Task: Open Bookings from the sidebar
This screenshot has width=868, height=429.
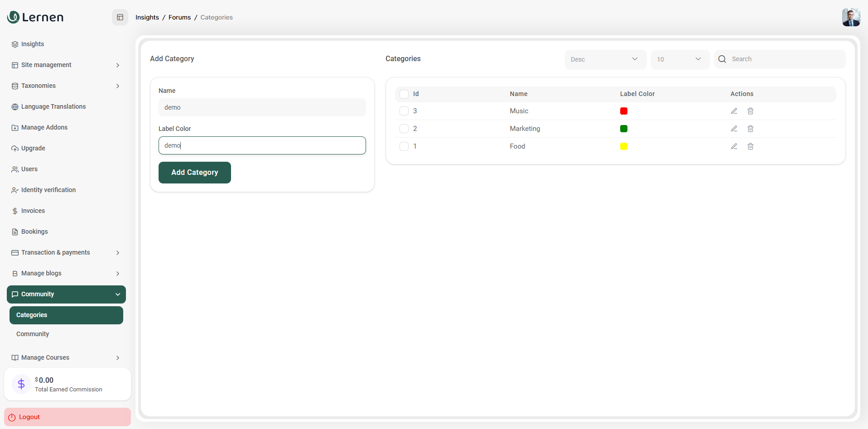Action: click(x=34, y=231)
